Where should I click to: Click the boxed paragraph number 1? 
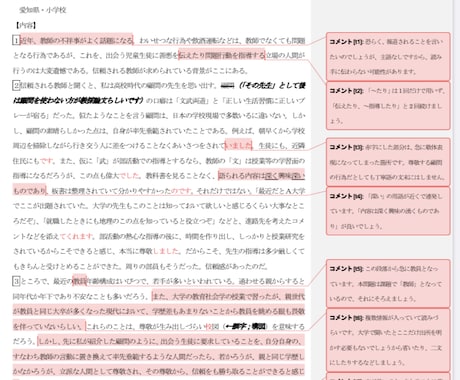(x=16, y=40)
